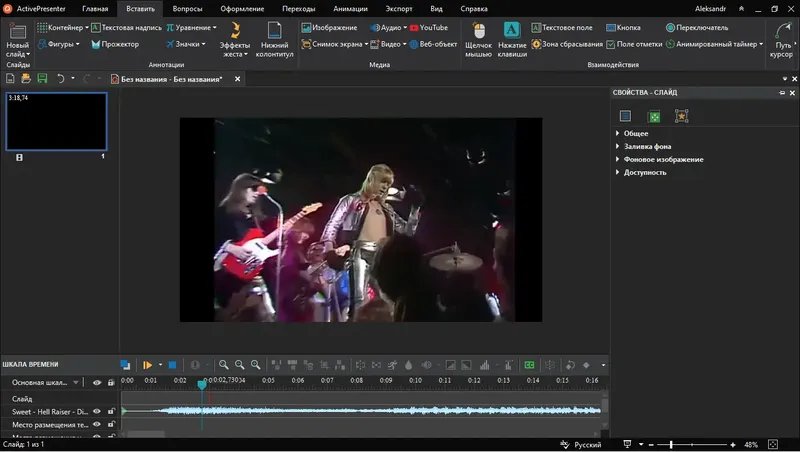
Task: Toggle eye icon on Основная шкала row
Action: click(98, 382)
